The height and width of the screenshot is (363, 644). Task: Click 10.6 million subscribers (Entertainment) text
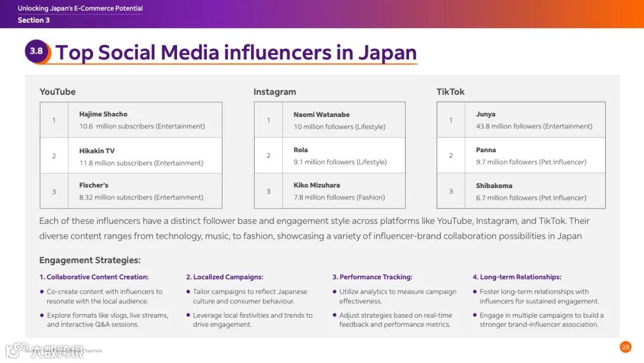coord(142,126)
